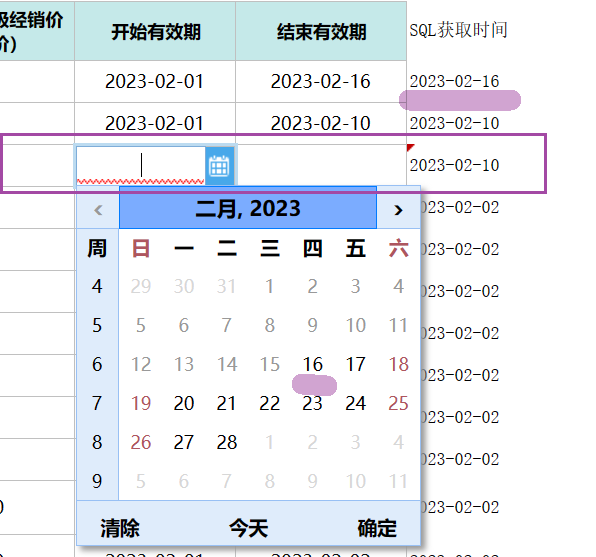Go to next month arrow
Screen dimensions: 596x557
(398, 210)
